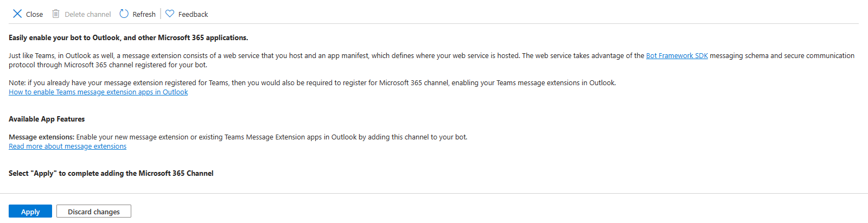Open the Bot Framework SDK link

tap(676, 56)
